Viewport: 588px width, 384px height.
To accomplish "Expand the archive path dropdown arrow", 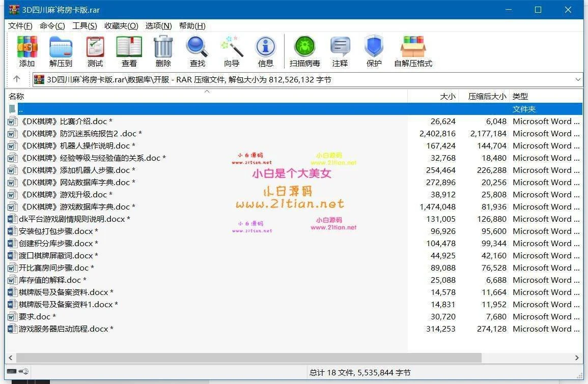I will tap(578, 79).
